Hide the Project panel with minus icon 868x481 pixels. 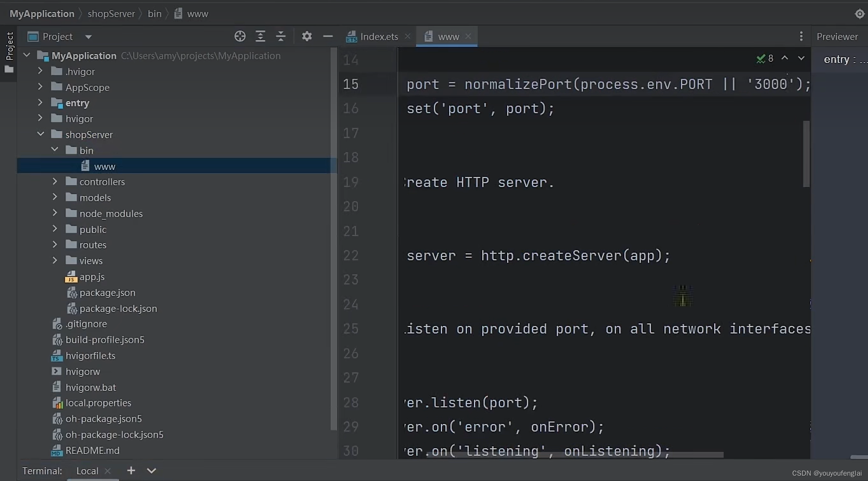coord(328,36)
